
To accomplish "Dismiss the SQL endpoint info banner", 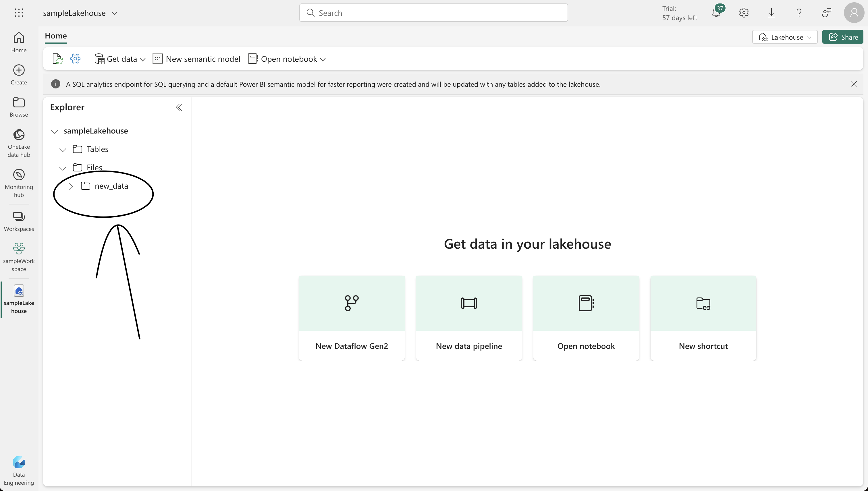I will [x=854, y=84].
